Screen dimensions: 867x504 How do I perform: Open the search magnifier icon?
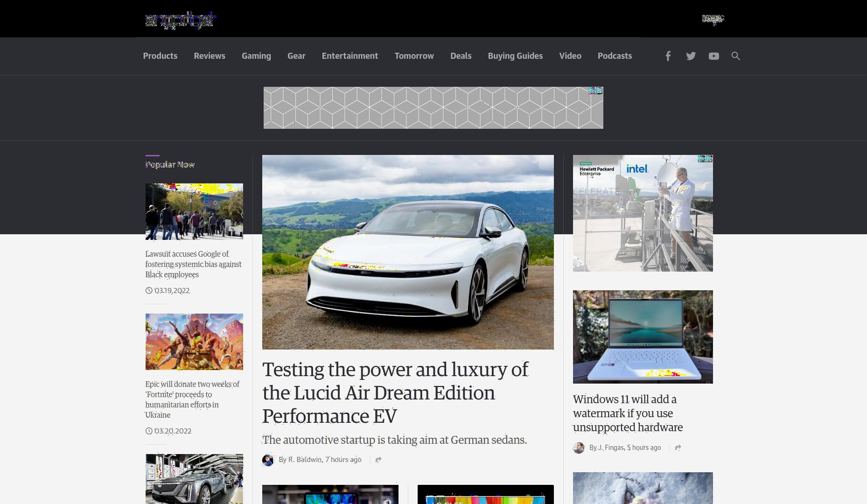click(736, 56)
